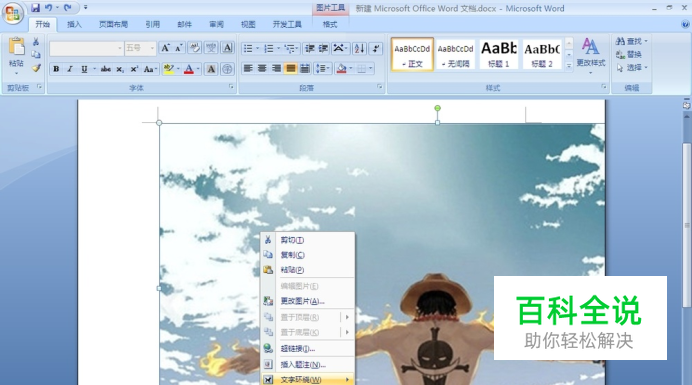Switch to the 格式 picture tools tab
Screen dimensions: 692x385
point(330,24)
